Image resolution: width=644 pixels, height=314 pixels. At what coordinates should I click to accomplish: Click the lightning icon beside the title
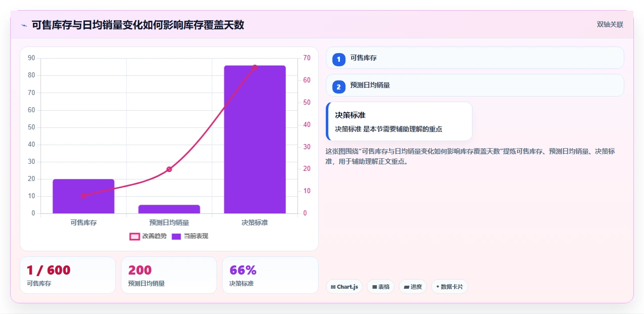24,25
